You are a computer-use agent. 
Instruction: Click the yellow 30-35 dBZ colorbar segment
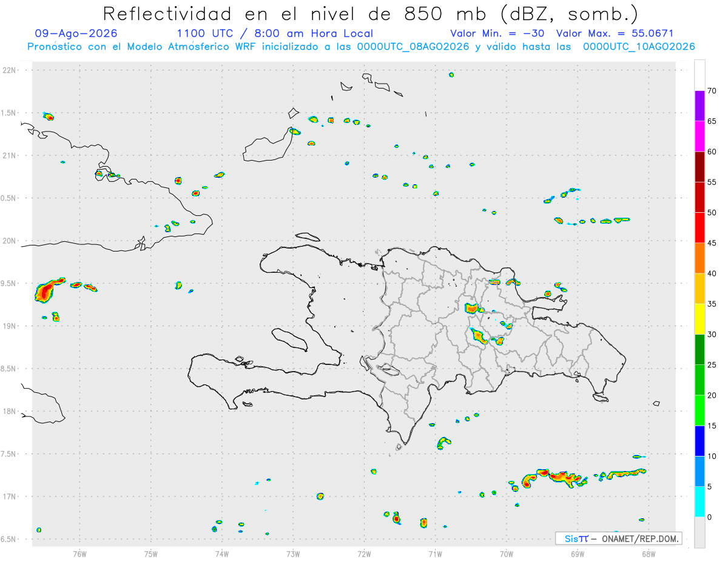point(699,319)
